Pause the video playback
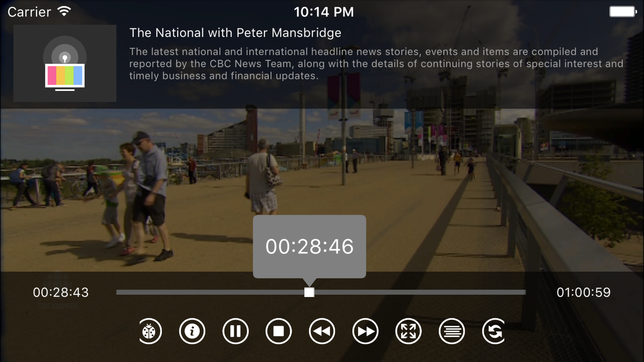644x362 pixels. pos(235,331)
